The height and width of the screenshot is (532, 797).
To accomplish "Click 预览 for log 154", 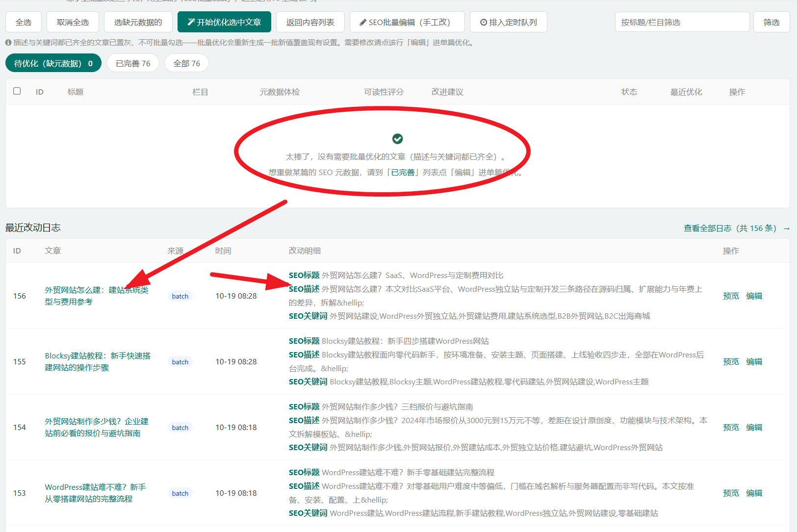I will pyautogui.click(x=731, y=428).
